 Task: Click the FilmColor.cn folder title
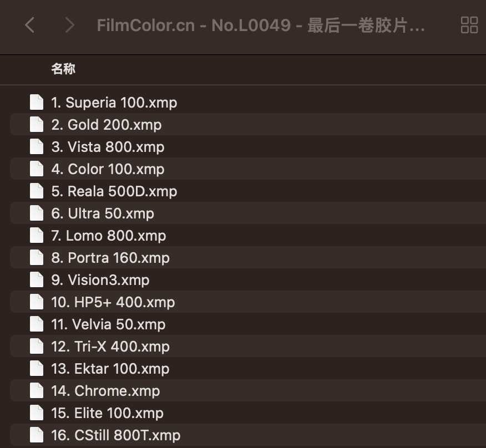point(261,26)
